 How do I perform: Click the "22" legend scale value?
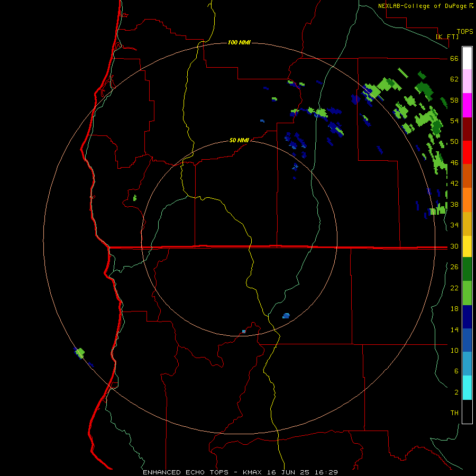tap(454, 288)
